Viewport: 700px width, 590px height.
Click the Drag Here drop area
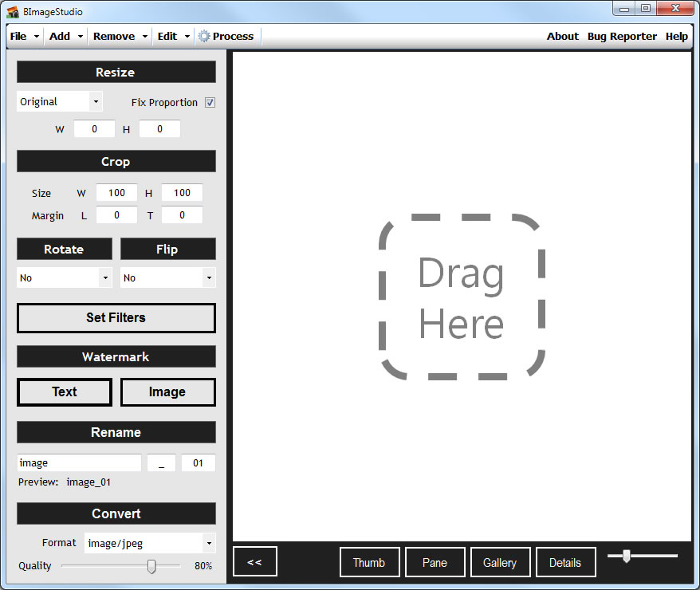coord(462,297)
